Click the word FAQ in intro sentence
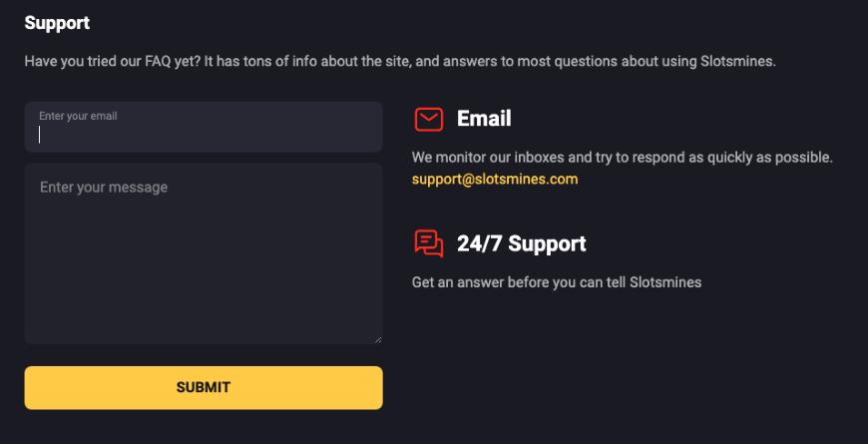This screenshot has width=868, height=444. tap(158, 61)
